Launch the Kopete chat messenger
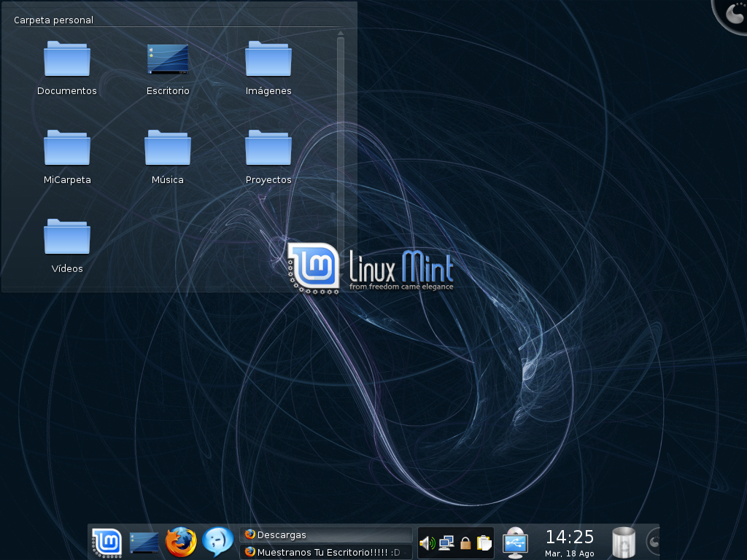 [217, 542]
